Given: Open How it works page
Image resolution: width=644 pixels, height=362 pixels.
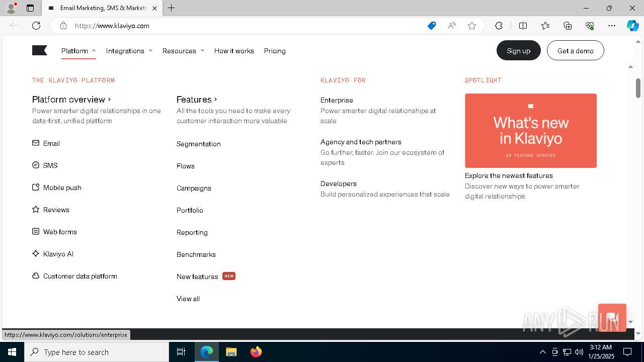Looking at the screenshot, I should click(234, 51).
